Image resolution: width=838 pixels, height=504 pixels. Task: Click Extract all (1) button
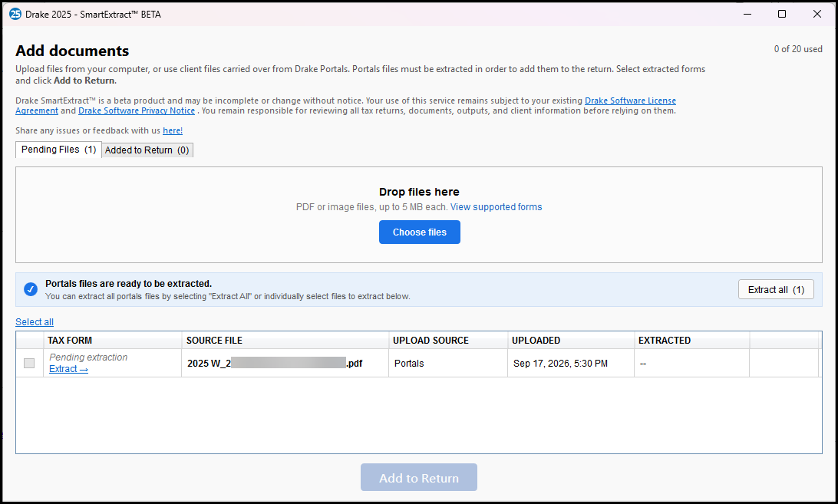click(776, 290)
